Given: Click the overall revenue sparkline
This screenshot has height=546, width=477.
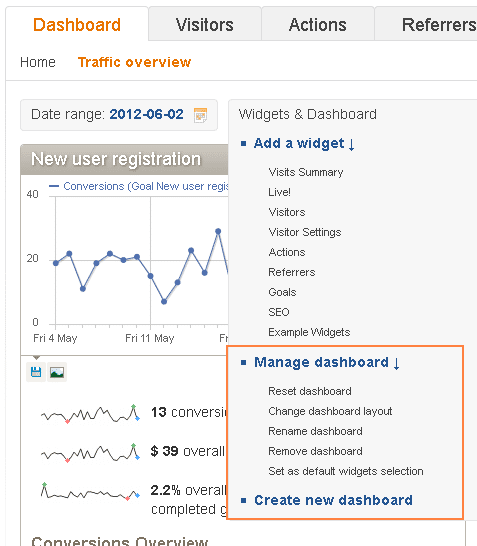Looking at the screenshot, I should coord(91,453).
